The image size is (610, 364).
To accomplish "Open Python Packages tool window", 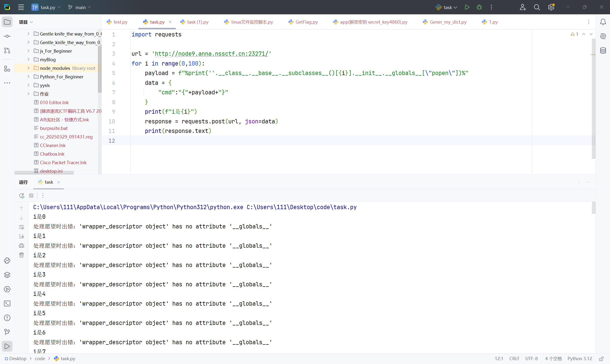I will click(x=7, y=275).
